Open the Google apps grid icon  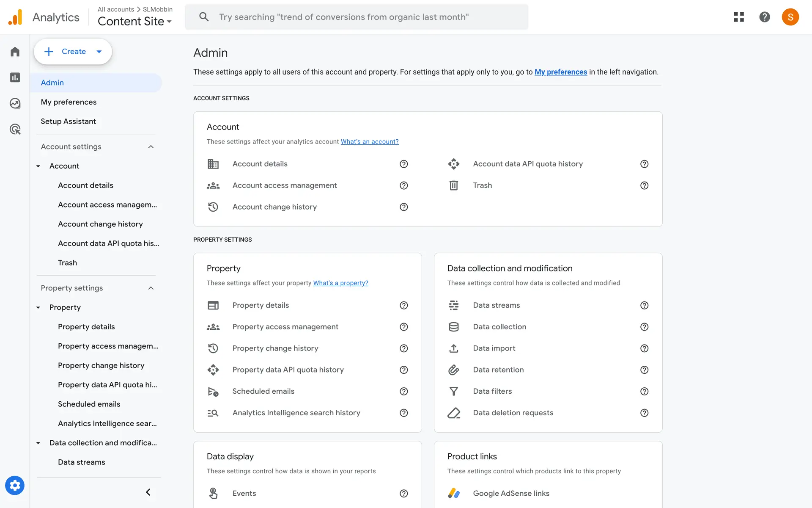(x=739, y=17)
